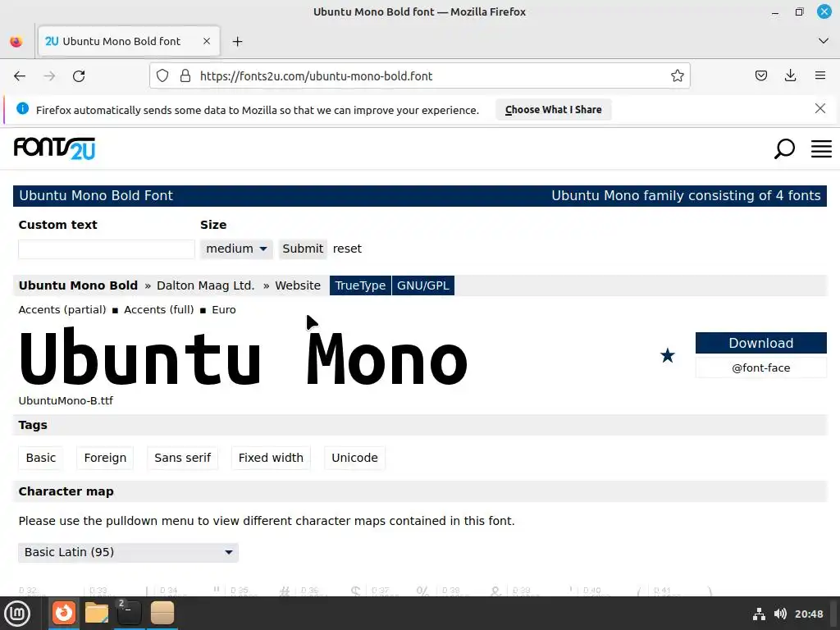Switch to Firefox in taskbar

tap(64, 614)
